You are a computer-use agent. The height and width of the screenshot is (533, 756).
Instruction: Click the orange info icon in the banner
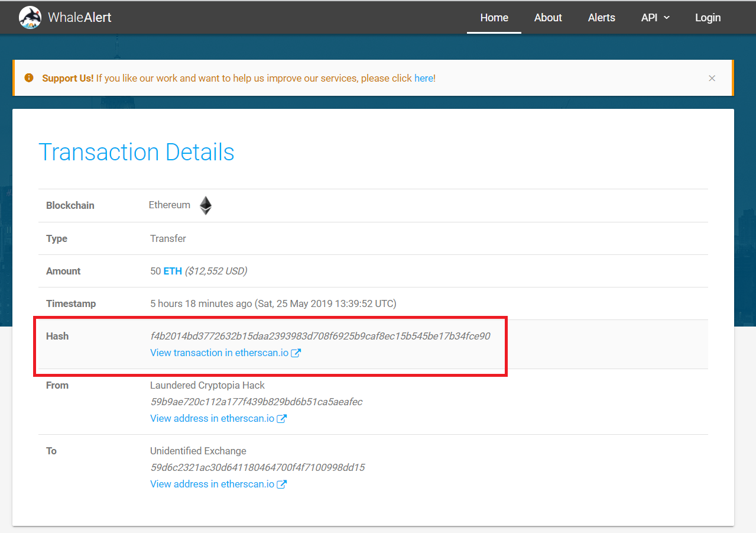tap(28, 78)
